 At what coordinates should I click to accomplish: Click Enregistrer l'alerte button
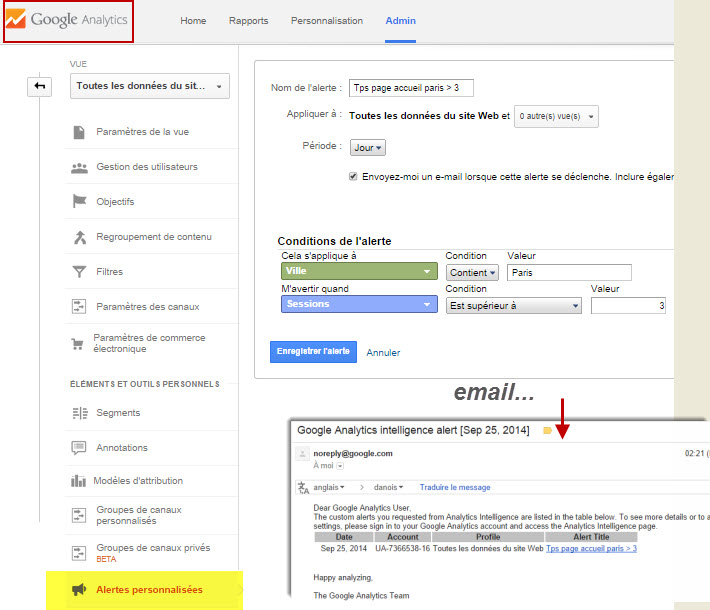(x=313, y=351)
